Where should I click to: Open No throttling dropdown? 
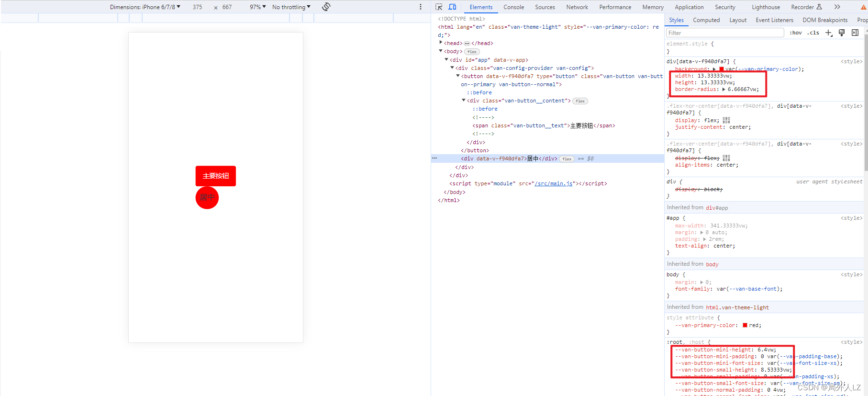pyautogui.click(x=291, y=7)
